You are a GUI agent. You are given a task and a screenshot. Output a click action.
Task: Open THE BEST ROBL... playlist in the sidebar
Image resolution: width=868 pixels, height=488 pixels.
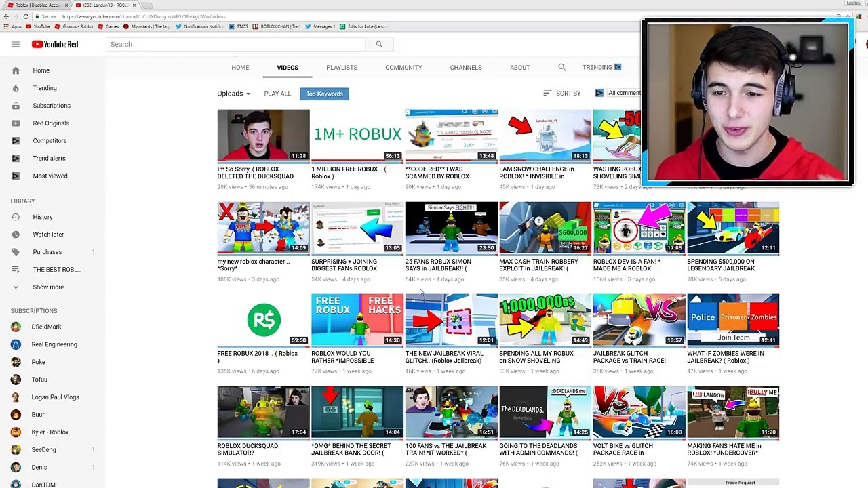click(x=57, y=270)
